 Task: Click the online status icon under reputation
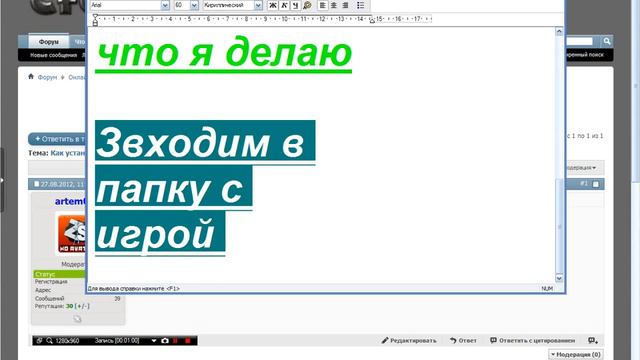78,319
